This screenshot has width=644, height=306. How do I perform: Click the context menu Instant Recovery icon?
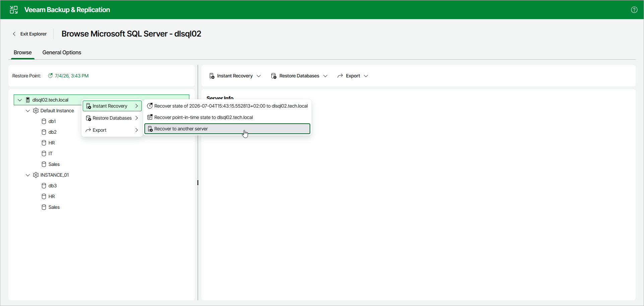click(88, 106)
